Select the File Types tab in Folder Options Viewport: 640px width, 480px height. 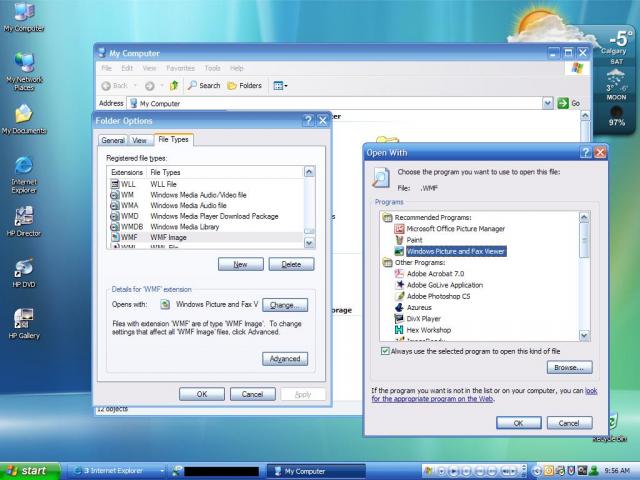[173, 139]
